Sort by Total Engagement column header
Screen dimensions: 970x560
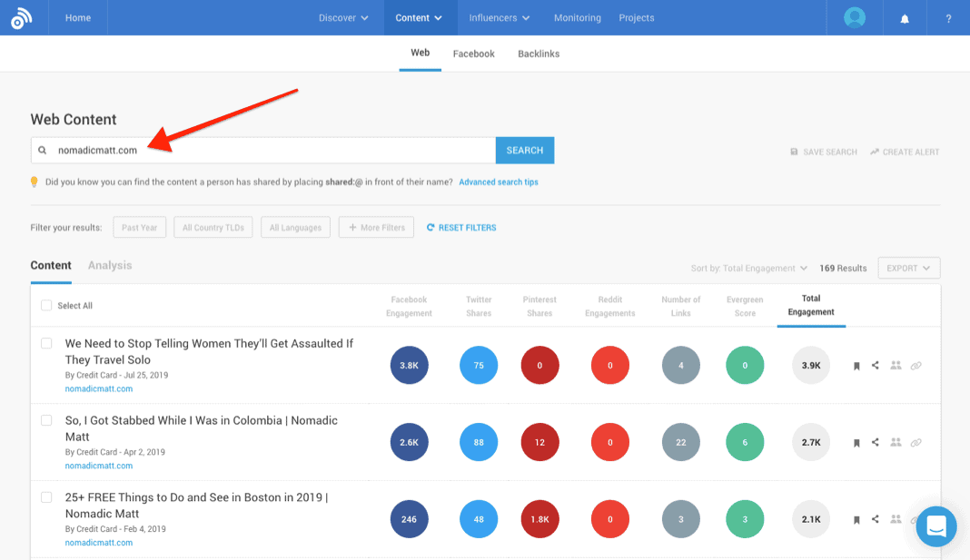[811, 305]
